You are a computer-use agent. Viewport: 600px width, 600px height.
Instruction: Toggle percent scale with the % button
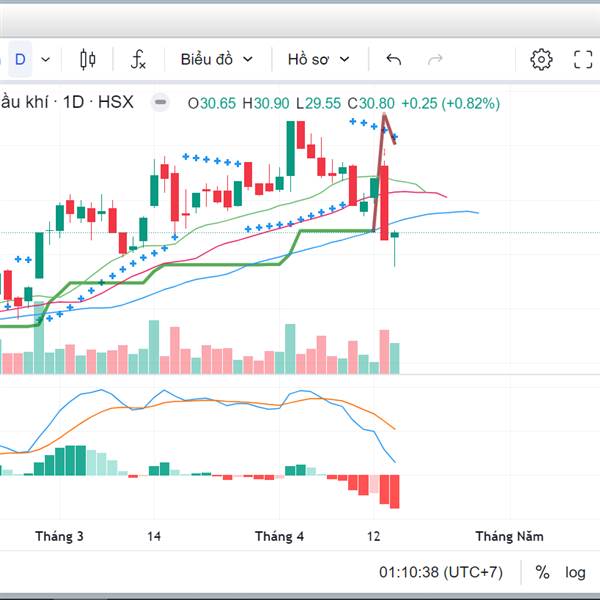(542, 572)
